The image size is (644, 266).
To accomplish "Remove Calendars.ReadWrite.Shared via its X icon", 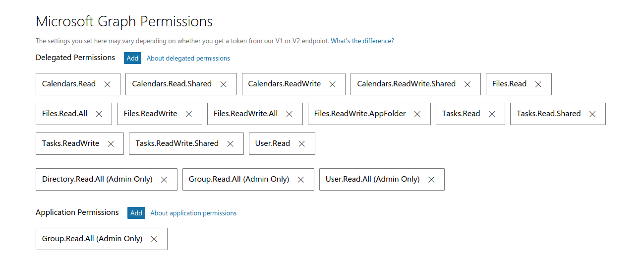I will coord(467,84).
